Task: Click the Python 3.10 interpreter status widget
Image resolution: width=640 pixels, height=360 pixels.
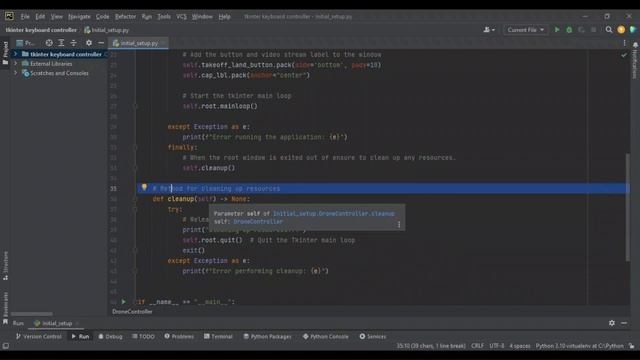Action: pyautogui.click(x=580, y=346)
